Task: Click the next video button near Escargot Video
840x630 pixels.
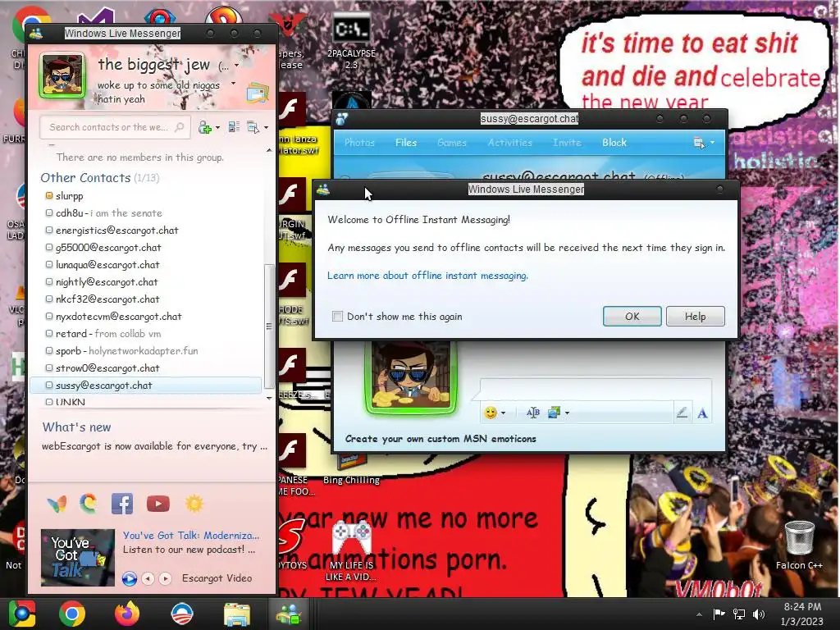Action: [165, 578]
